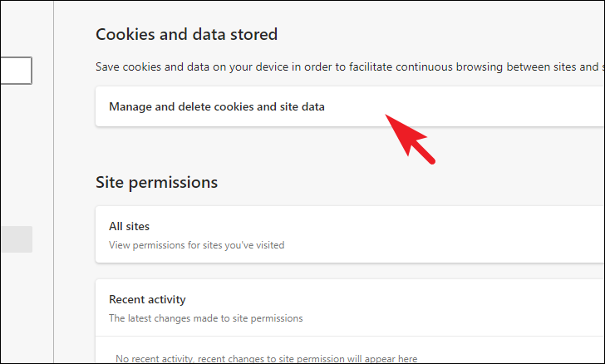Click the Cookies and data stored heading
Image resolution: width=605 pixels, height=364 pixels.
click(x=186, y=34)
